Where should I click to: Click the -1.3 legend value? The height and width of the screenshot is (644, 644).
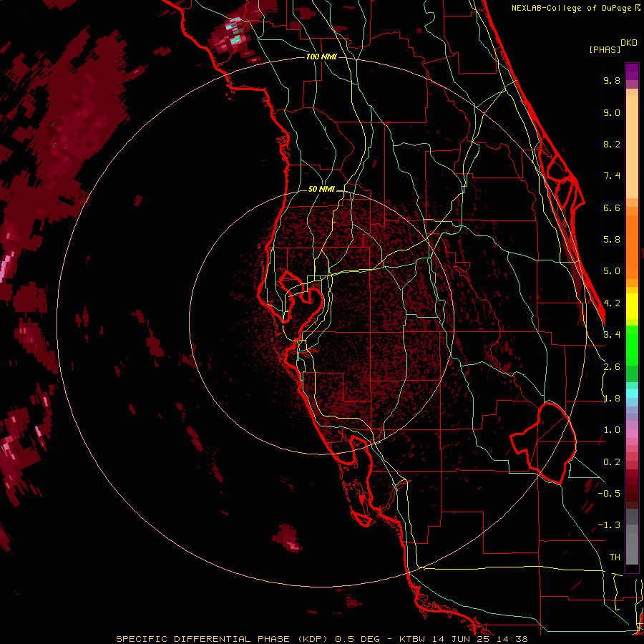click(x=609, y=525)
